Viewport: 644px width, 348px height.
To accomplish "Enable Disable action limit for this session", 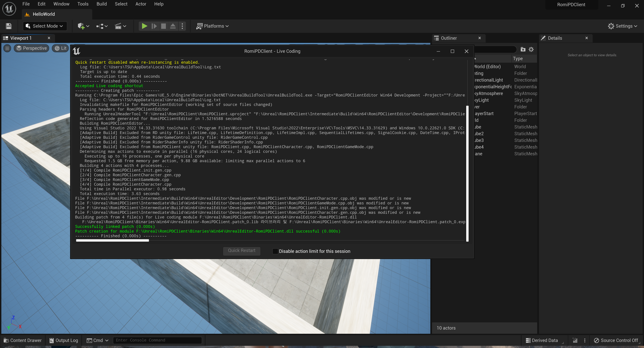I will 275,251.
